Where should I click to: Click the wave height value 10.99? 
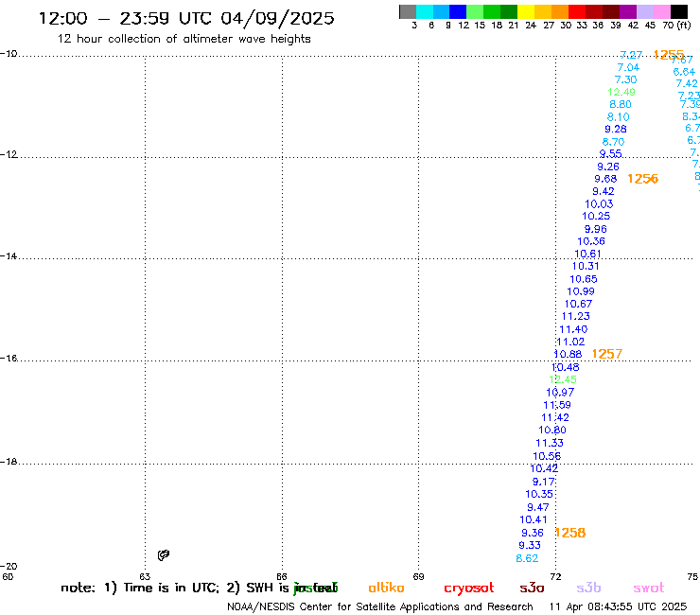coord(581,291)
